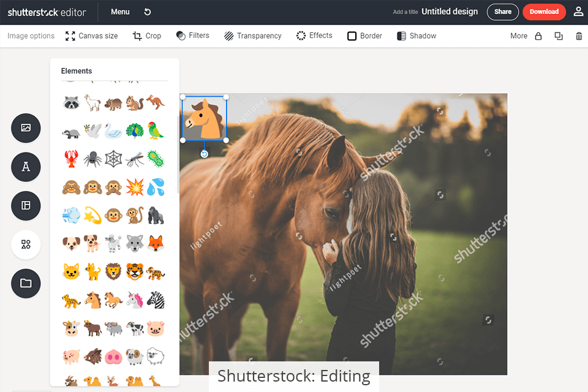Open the Effects option
The height and width of the screenshot is (392, 588).
click(314, 36)
